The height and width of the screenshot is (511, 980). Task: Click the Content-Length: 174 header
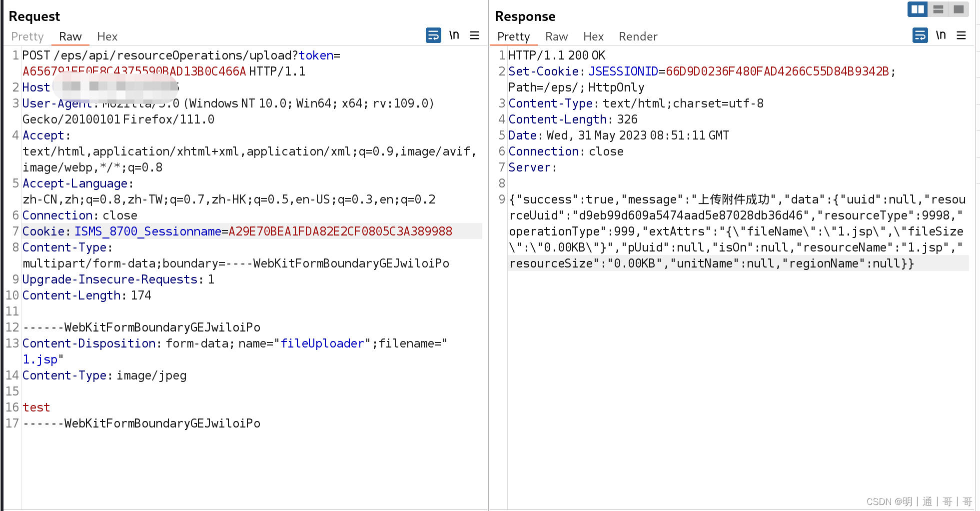coord(86,295)
